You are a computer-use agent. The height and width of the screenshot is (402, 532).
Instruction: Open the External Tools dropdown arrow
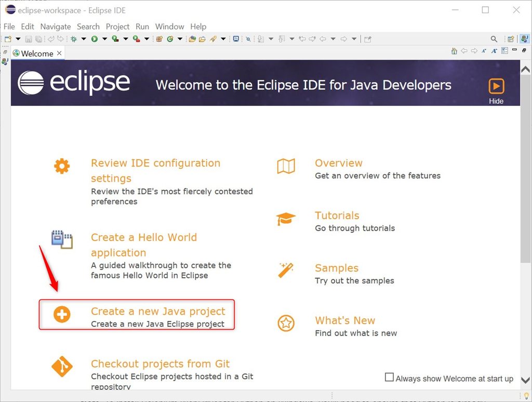[147, 39]
